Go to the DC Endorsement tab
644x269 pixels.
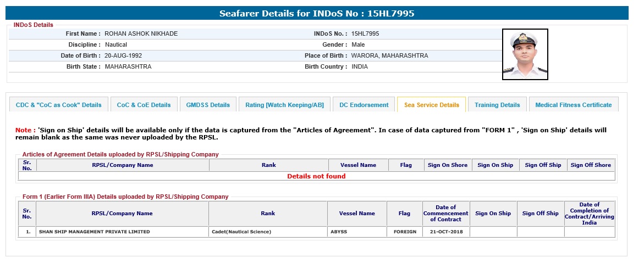pyautogui.click(x=364, y=105)
